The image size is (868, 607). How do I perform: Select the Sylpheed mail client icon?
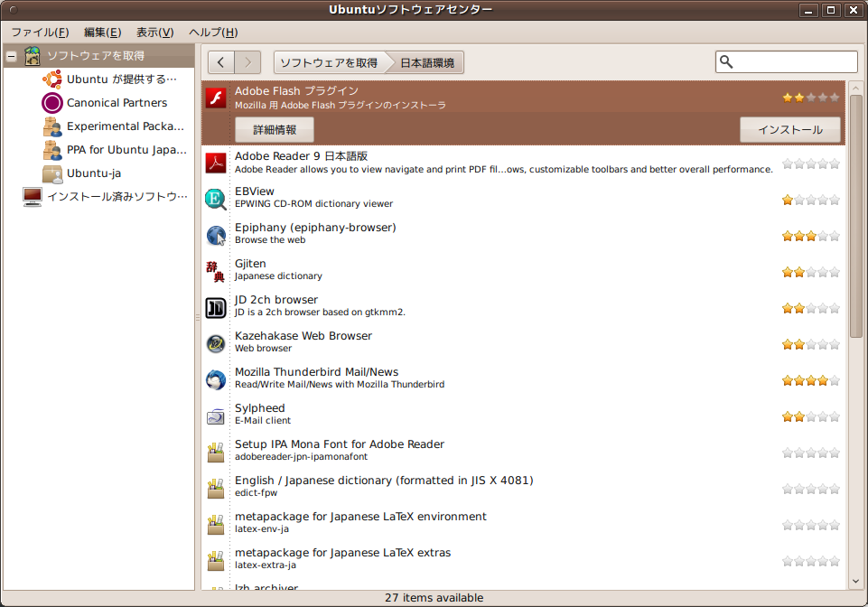coord(216,416)
